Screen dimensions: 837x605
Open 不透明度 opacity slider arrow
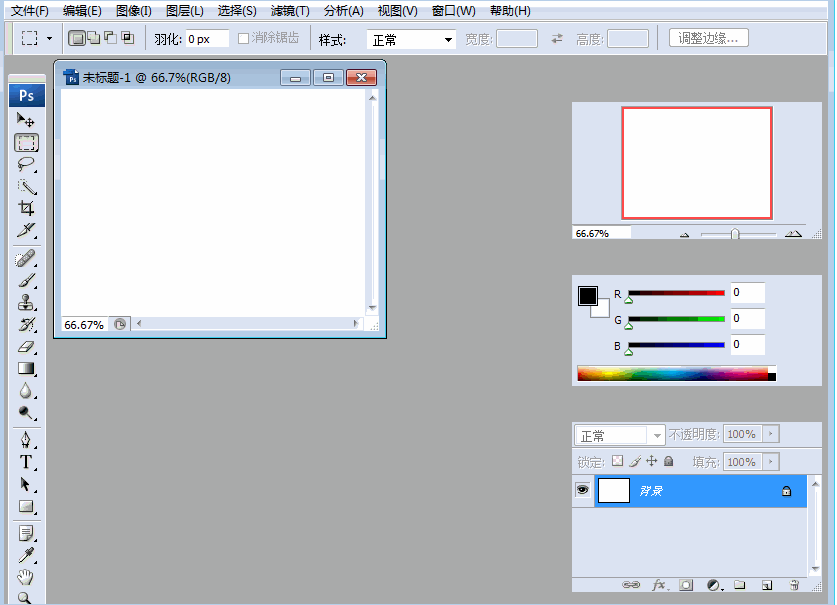pyautogui.click(x=771, y=434)
